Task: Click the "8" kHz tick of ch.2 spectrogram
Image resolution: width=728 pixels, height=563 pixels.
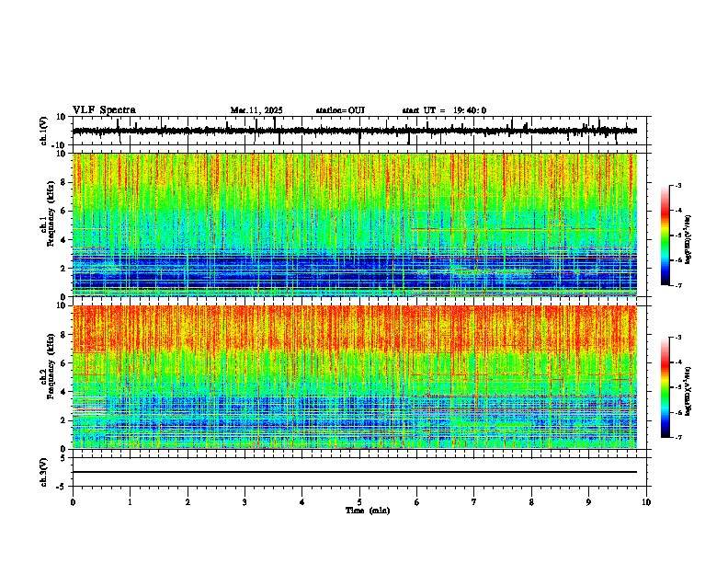Action: (x=63, y=335)
